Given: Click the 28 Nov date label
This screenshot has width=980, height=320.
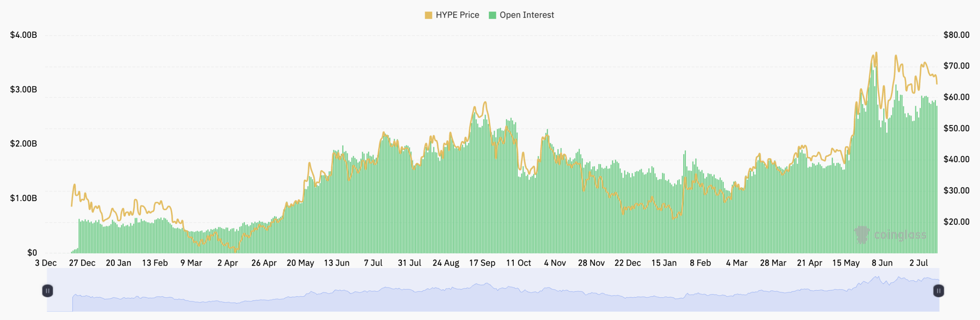Looking at the screenshot, I should pos(591,263).
